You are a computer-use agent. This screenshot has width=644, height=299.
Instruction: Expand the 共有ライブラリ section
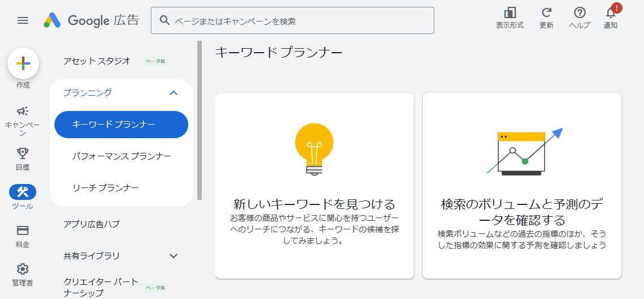174,256
